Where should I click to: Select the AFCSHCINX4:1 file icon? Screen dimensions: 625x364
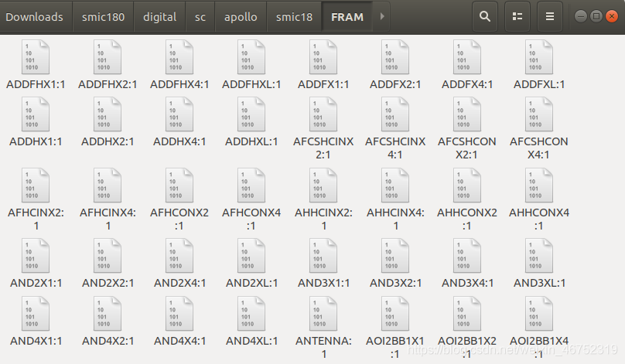pyautogui.click(x=395, y=114)
